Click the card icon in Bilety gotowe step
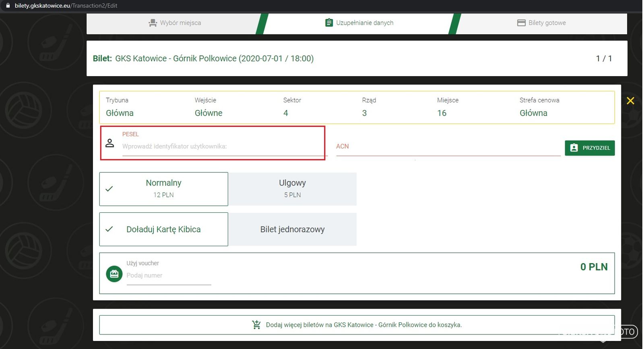The image size is (644, 349). 521,23
